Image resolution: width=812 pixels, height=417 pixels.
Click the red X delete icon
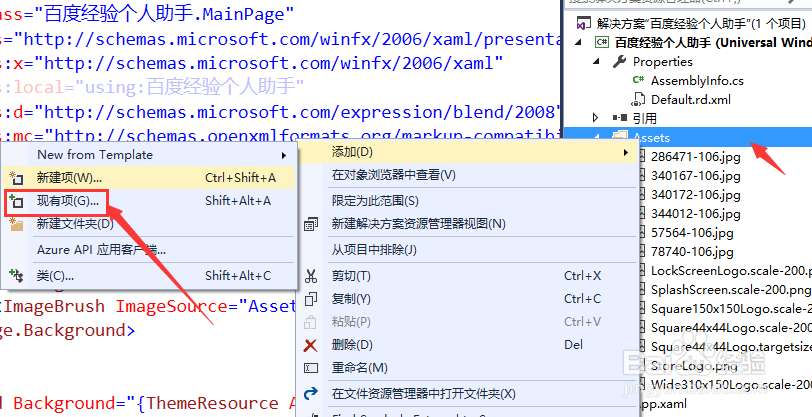[x=311, y=345]
